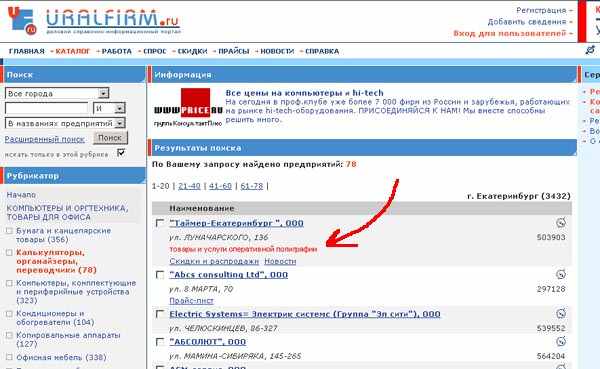This screenshot has height=369, width=600.
Task: Click the UralFirm logo icon
Action: point(22,20)
